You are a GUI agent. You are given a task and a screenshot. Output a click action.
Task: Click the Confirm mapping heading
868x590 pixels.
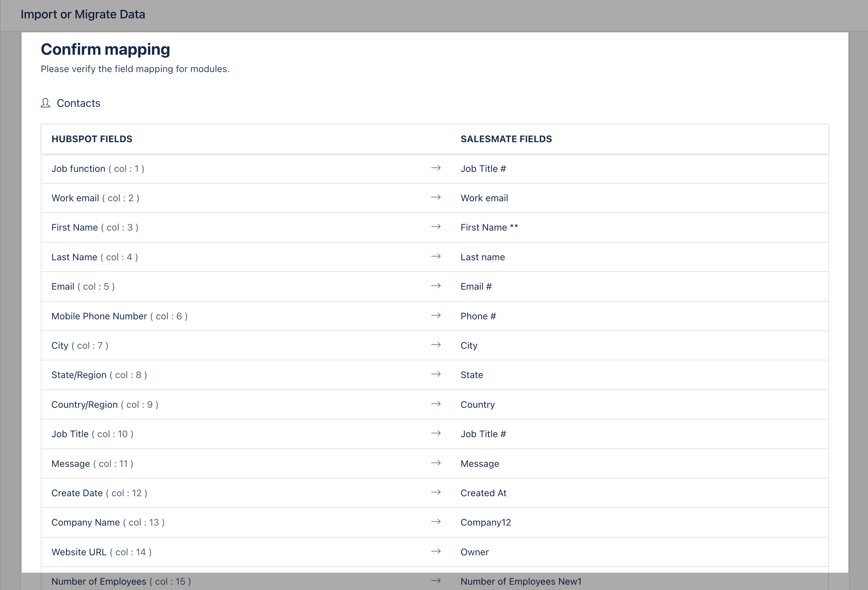(105, 48)
